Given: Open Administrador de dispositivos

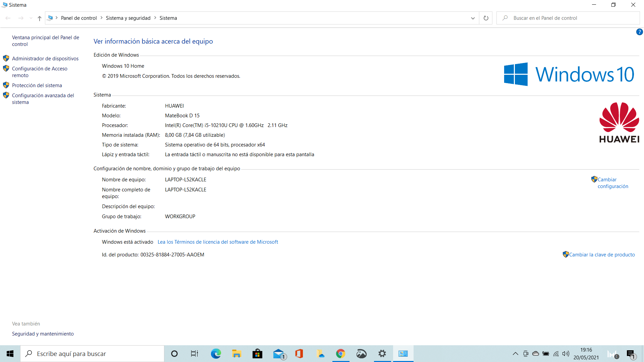Looking at the screenshot, I should 45,59.
